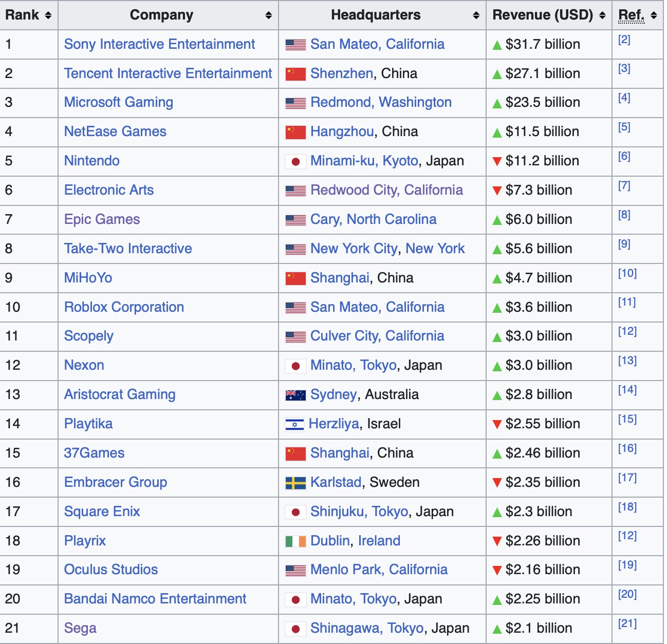The height and width of the screenshot is (644, 667).
Task: Go to the Aristocrat Gaming page
Action: coord(120,394)
